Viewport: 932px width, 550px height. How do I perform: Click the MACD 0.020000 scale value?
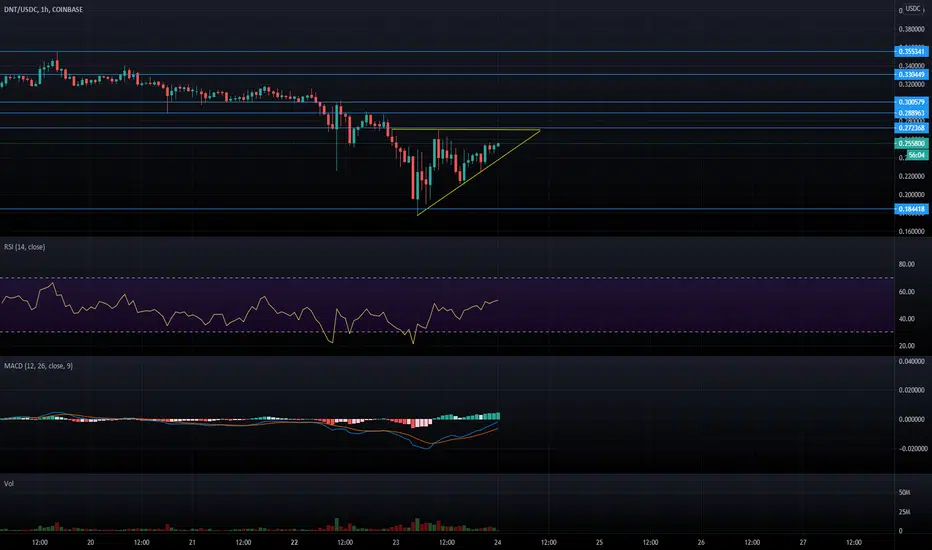point(911,390)
